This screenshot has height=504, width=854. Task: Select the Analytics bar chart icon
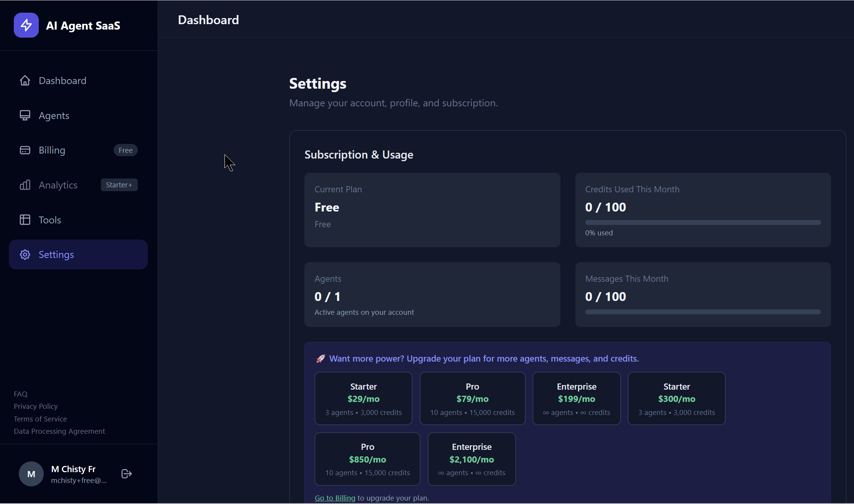pos(25,185)
